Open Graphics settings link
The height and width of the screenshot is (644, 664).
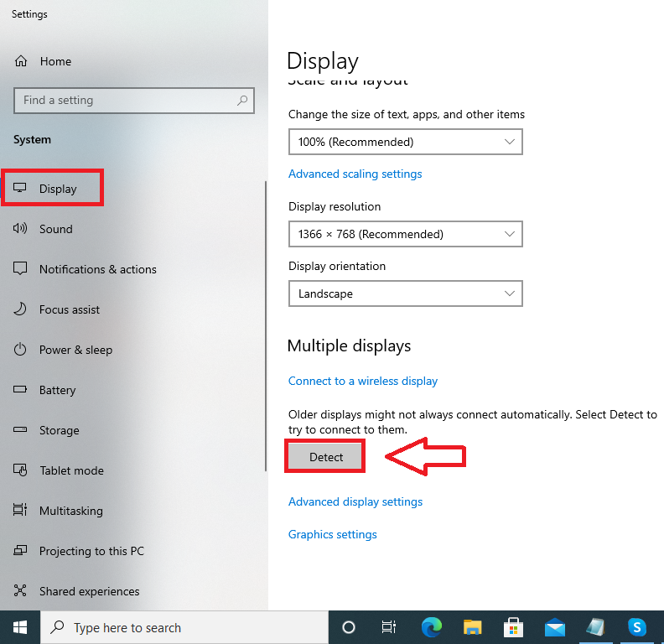pos(333,534)
